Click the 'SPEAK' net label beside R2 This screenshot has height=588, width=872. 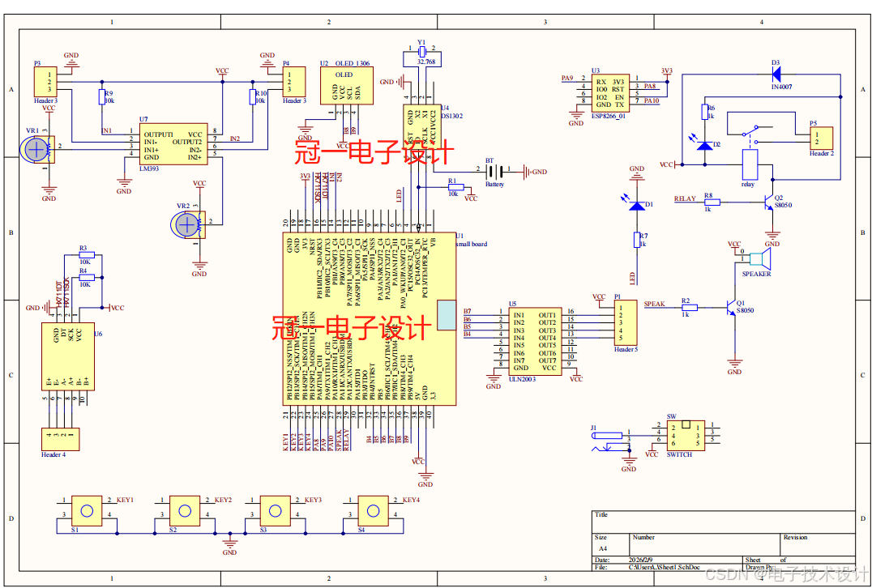[x=655, y=304]
